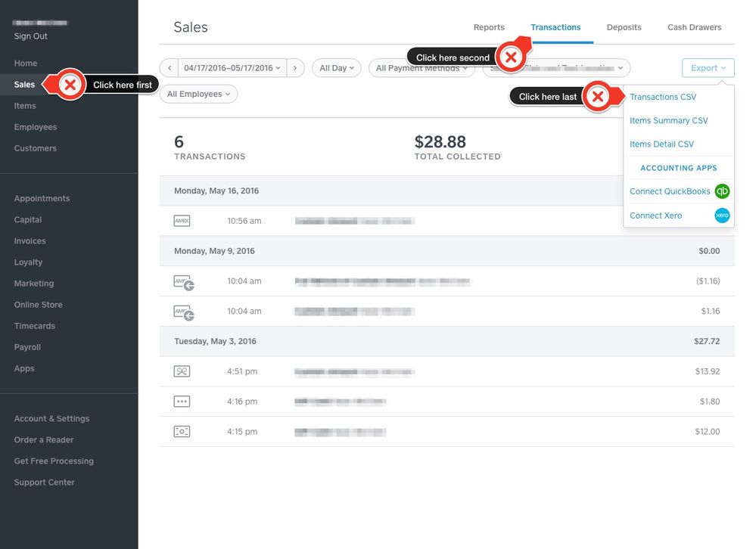
Task: Click the AMEX card icon at 10:56 am
Action: [x=182, y=221]
